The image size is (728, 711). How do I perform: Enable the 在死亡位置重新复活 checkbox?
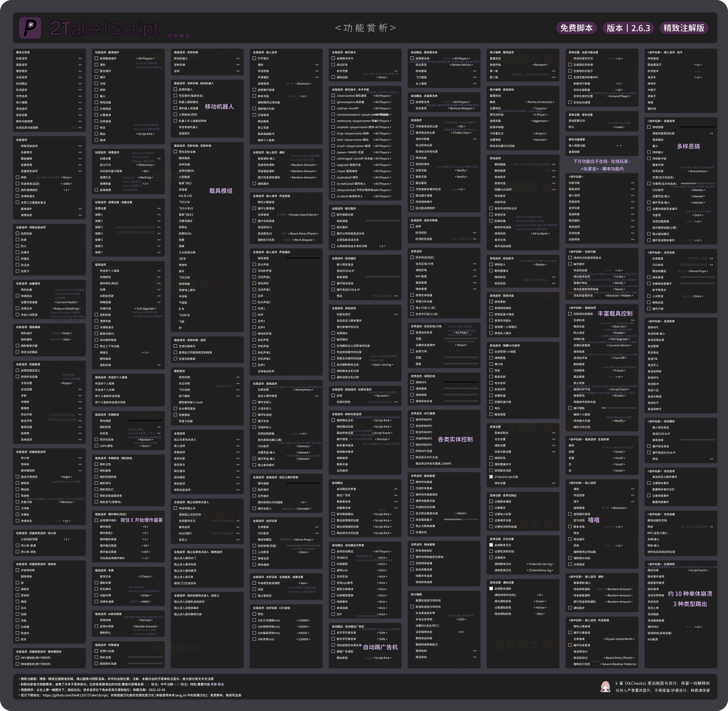click(18, 202)
